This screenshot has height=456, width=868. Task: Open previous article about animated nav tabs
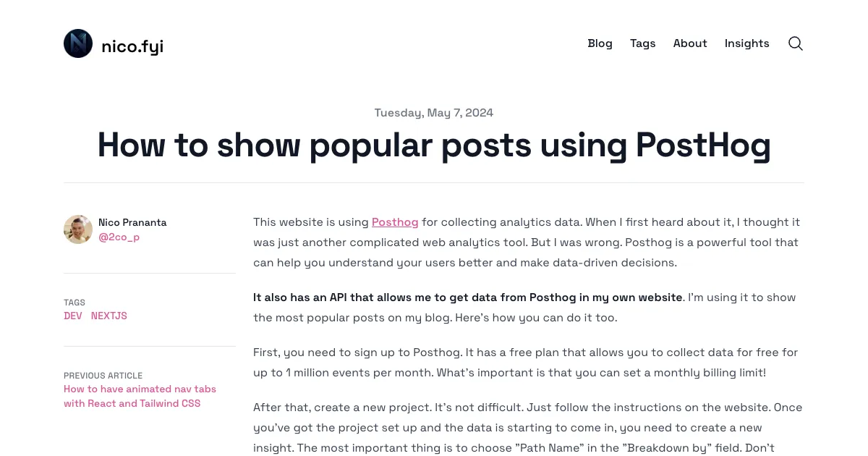[140, 396]
